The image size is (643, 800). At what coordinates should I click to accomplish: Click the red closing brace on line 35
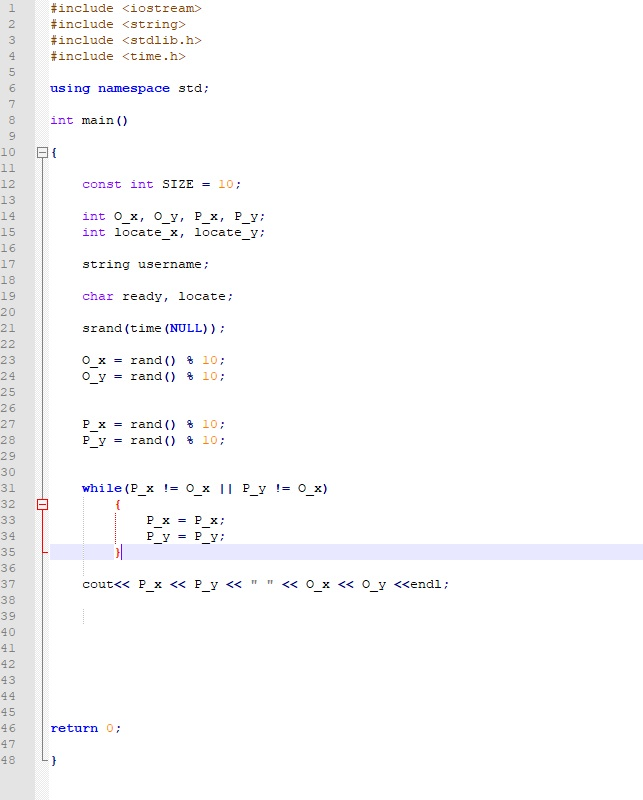pos(118,553)
